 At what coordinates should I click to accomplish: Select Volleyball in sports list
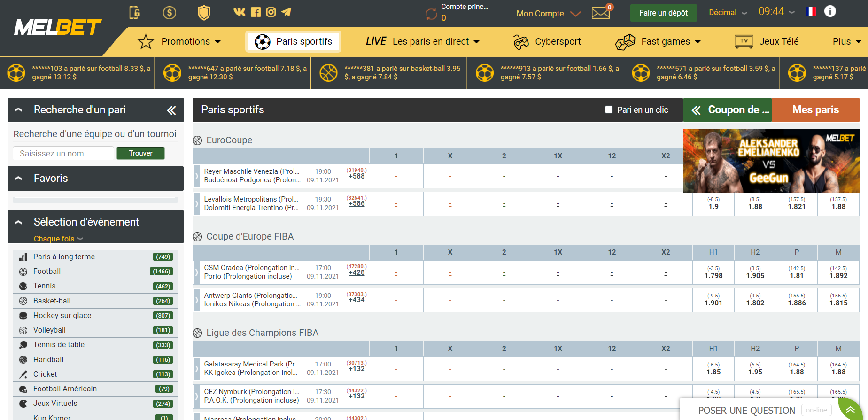click(x=95, y=330)
